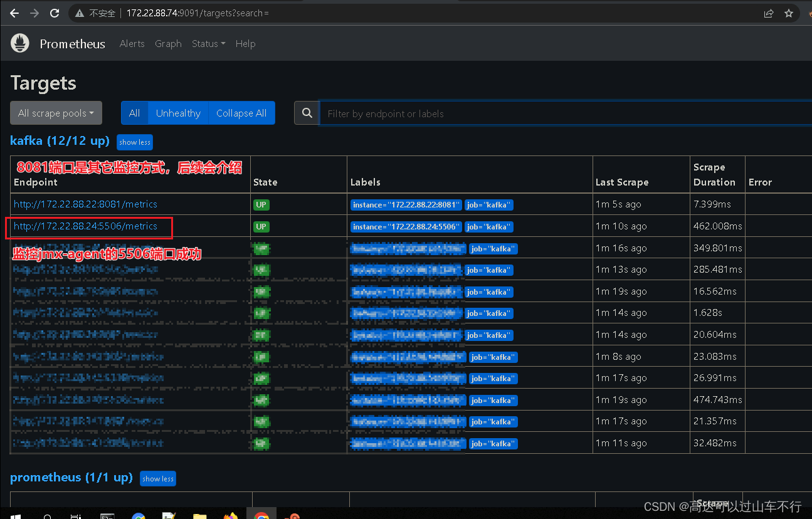The height and width of the screenshot is (519, 812).
Task: Click job="kafka" label in the 5506 row
Action: coord(488,227)
